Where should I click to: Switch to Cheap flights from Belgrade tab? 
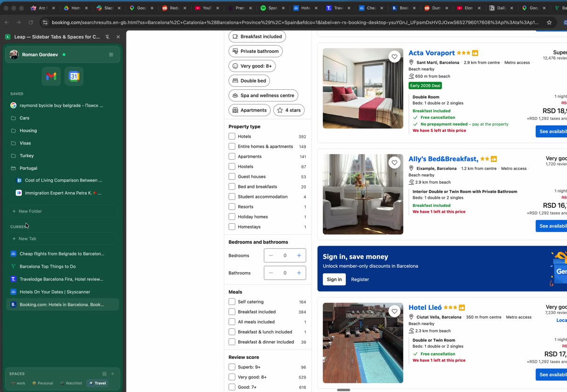pos(62,254)
